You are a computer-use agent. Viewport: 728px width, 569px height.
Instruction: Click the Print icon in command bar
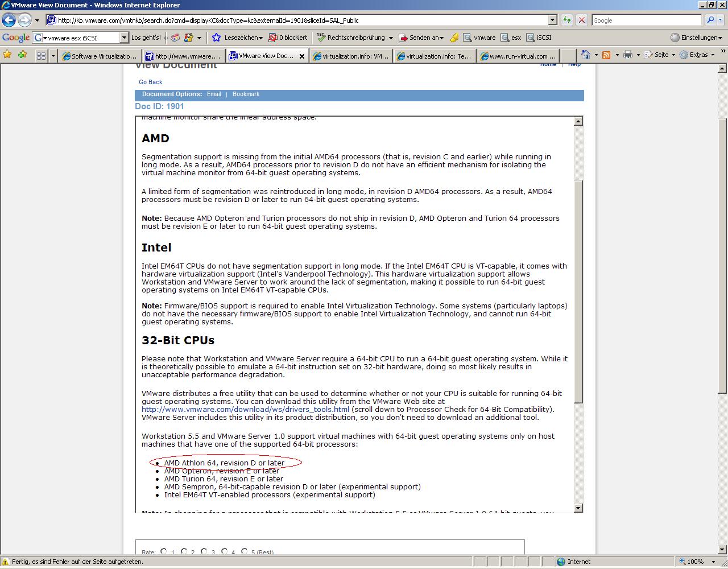(627, 55)
